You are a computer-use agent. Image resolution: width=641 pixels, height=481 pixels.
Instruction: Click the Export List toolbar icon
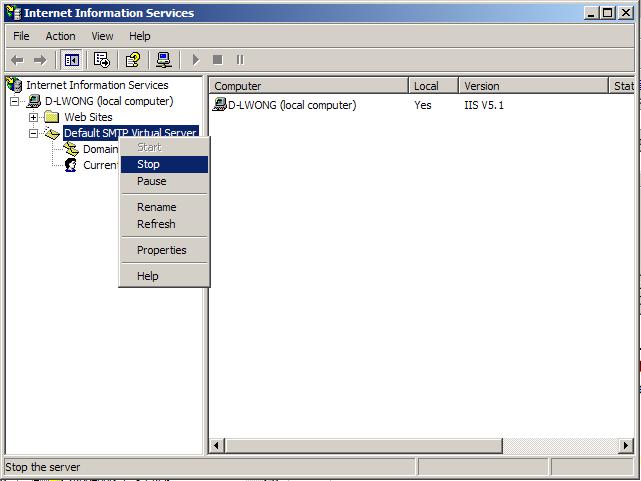[x=101, y=60]
